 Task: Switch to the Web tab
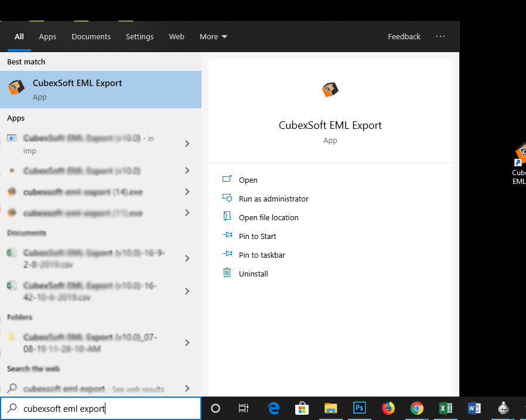point(176,36)
